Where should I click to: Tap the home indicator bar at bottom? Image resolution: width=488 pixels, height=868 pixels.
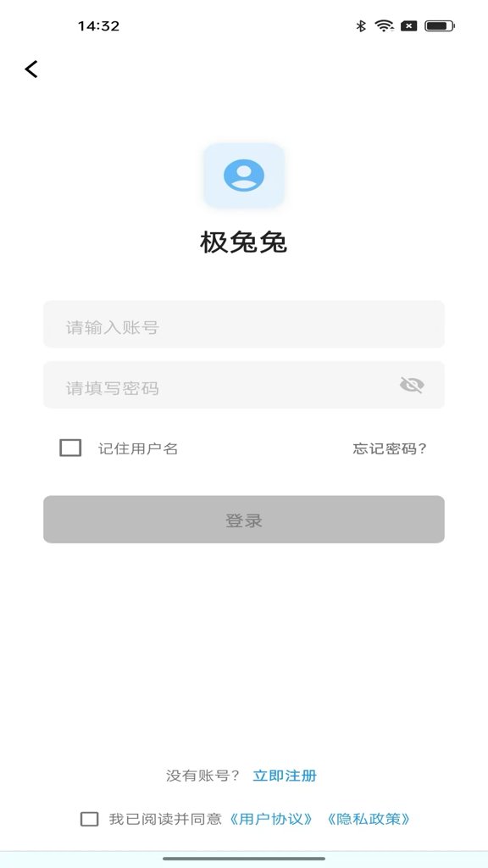coord(244,859)
